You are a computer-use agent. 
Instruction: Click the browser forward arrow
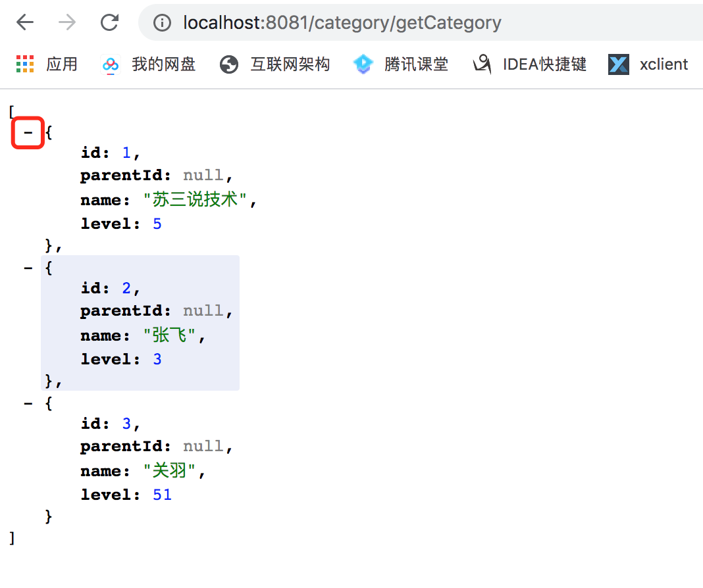click(67, 22)
